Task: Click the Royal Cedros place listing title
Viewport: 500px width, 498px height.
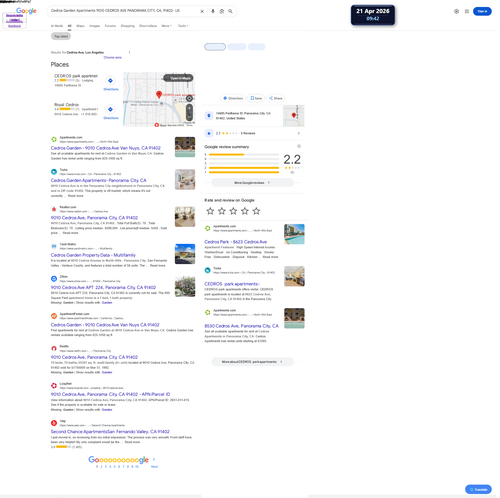Action: coord(67,105)
